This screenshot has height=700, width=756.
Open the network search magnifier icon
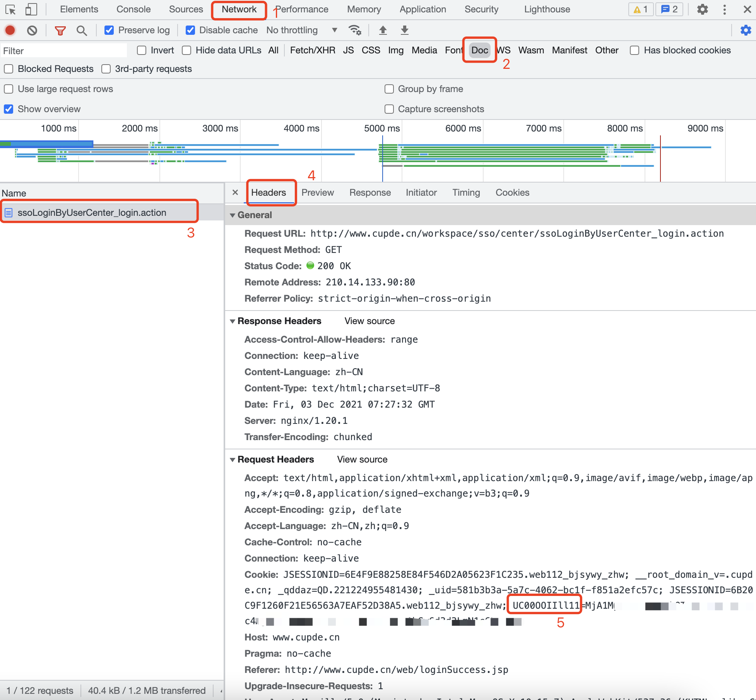pyautogui.click(x=82, y=30)
